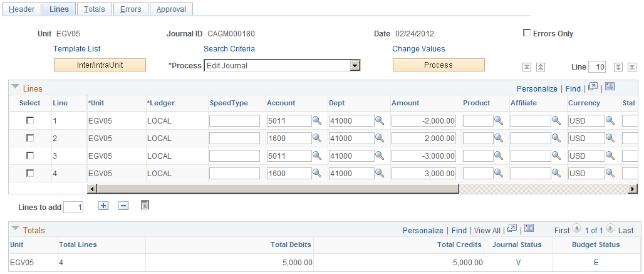Go to next set of lines icon
Viewport: 644px width, 274px height.
tap(618, 67)
